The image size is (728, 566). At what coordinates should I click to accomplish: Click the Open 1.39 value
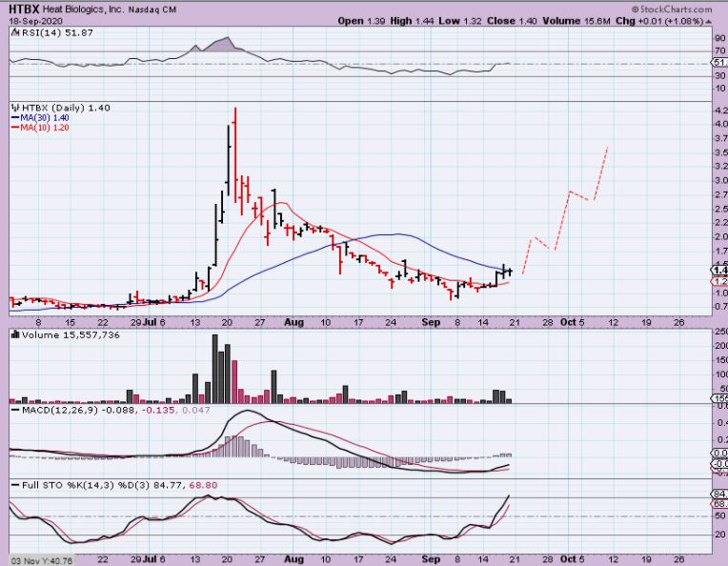pyautogui.click(x=361, y=21)
